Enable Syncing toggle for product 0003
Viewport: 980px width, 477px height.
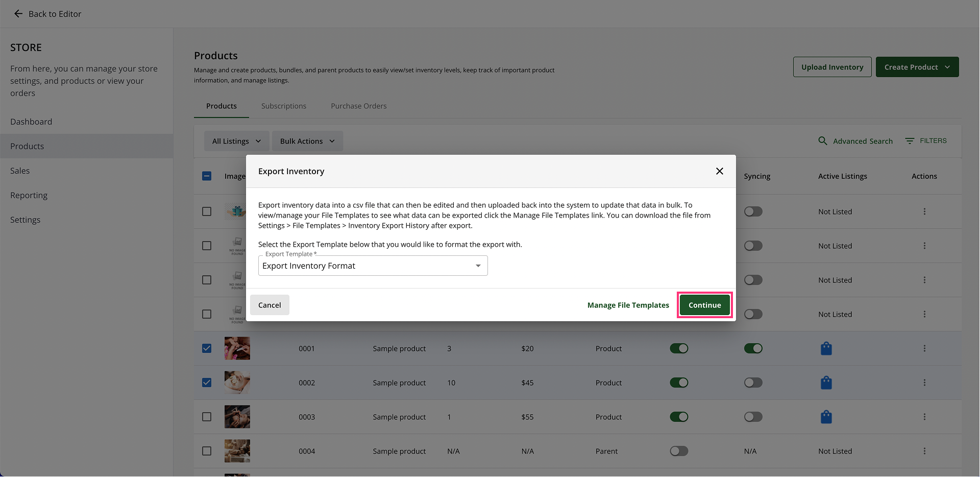pyautogui.click(x=753, y=417)
